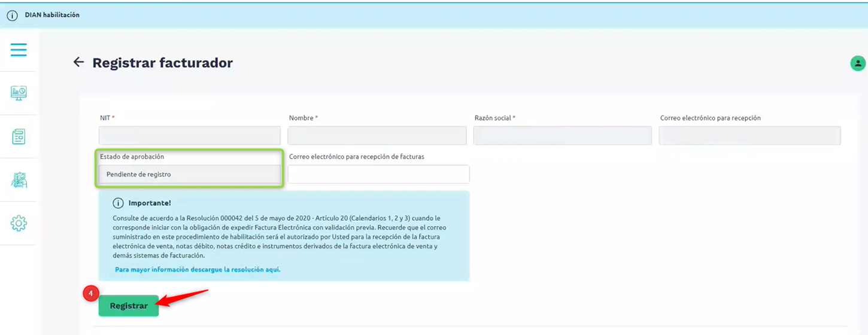Viewport: 868px width, 335px height.
Task: Click the info icon next to Importante!
Action: tap(118, 203)
